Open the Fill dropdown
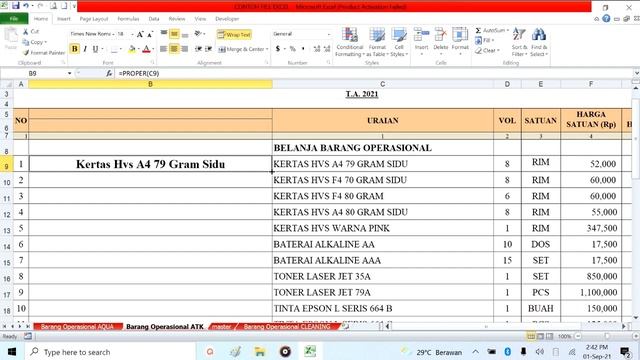Image resolution: width=640 pixels, height=360 pixels. 484,40
